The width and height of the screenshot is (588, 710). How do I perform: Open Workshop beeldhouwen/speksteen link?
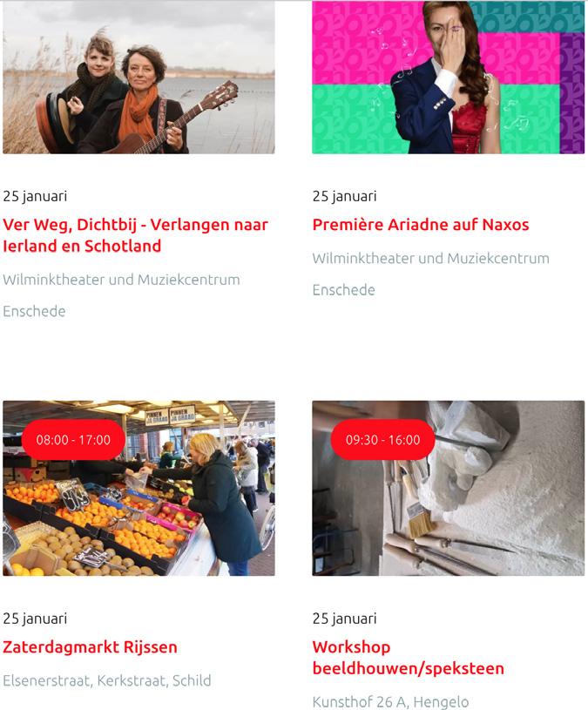[x=408, y=658]
